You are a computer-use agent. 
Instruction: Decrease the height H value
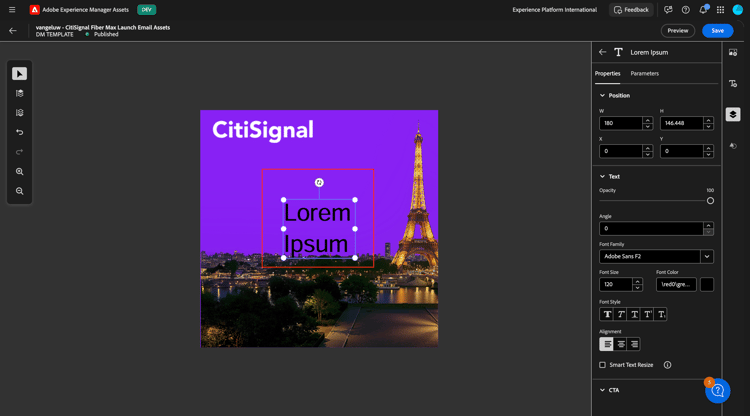[x=708, y=126]
